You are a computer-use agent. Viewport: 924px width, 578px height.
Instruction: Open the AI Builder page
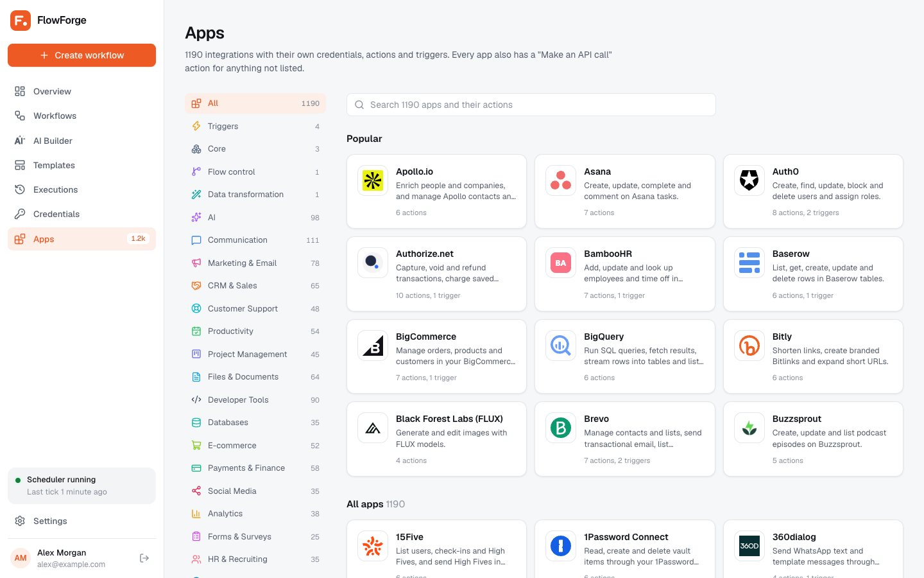(81, 141)
